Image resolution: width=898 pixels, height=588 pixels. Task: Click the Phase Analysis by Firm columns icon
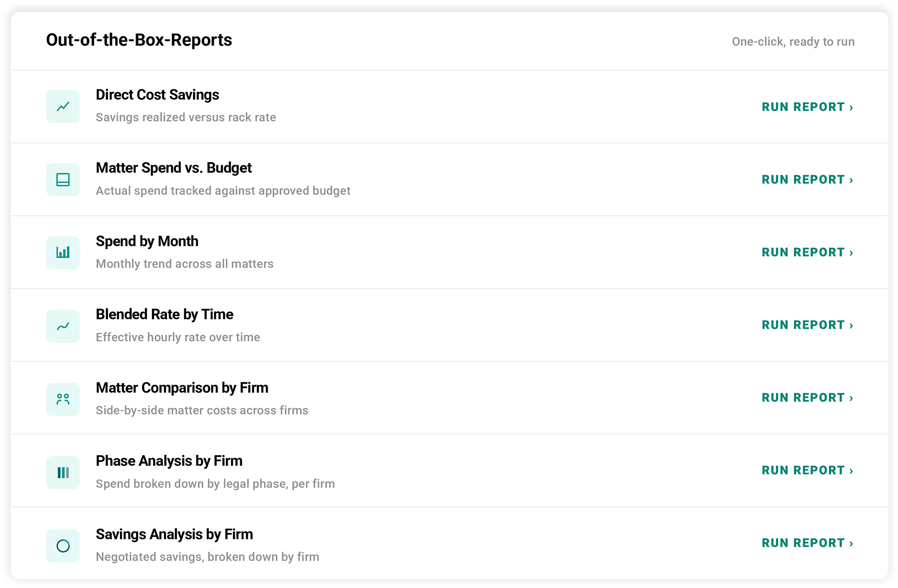tap(63, 472)
